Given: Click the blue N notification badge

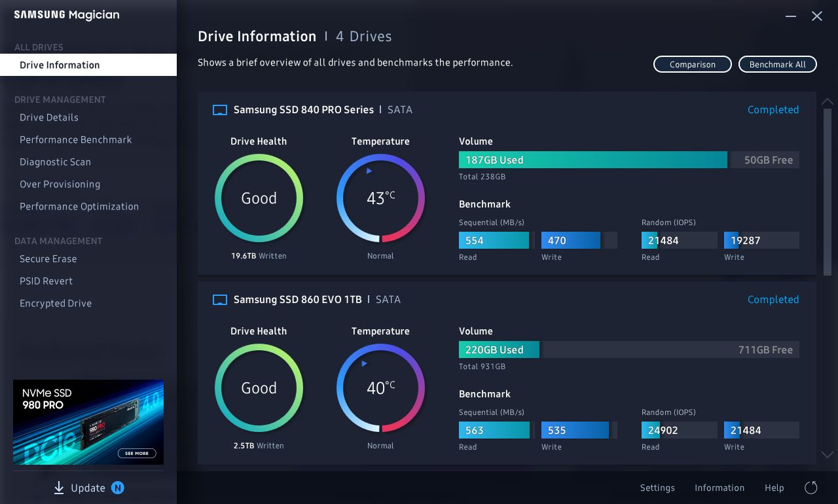Looking at the screenshot, I should pyautogui.click(x=117, y=488).
